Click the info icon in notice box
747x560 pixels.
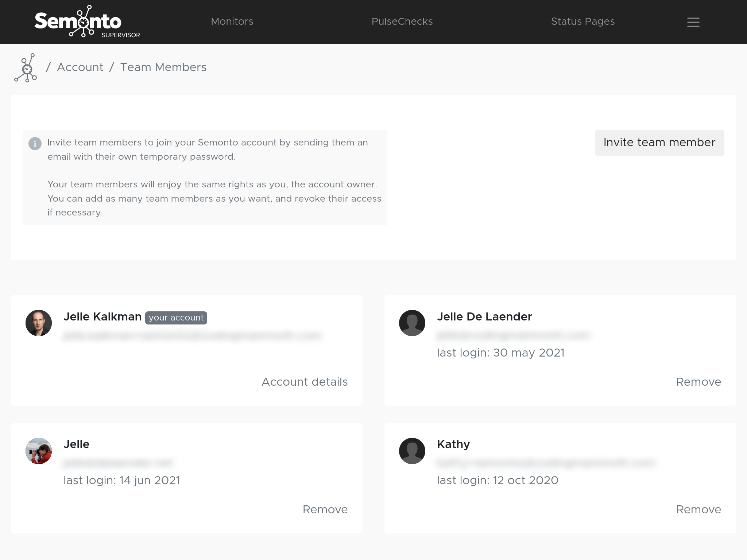[35, 144]
